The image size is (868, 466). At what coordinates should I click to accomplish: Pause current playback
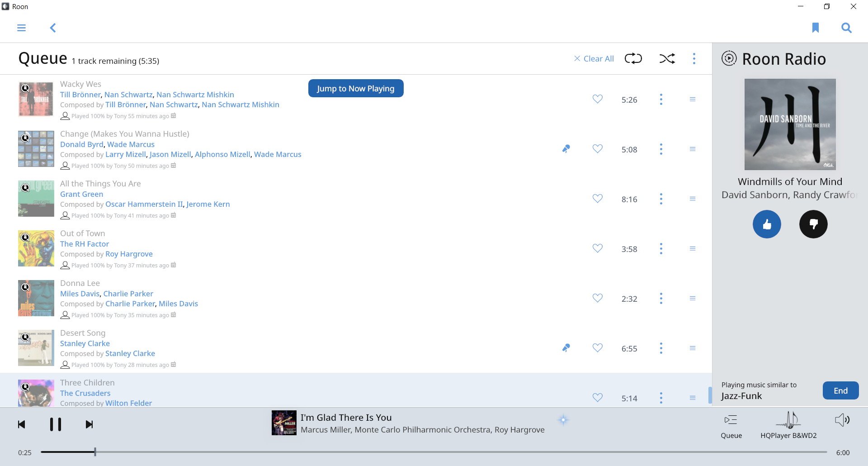56,424
